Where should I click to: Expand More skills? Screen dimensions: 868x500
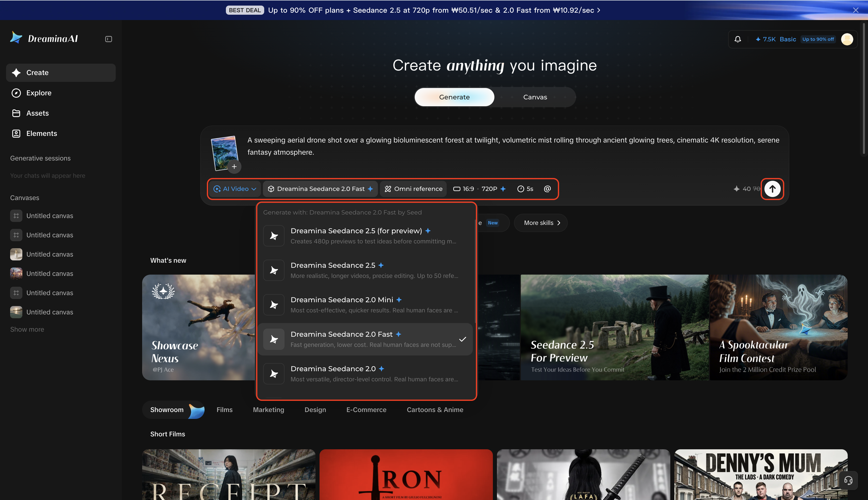coord(541,223)
